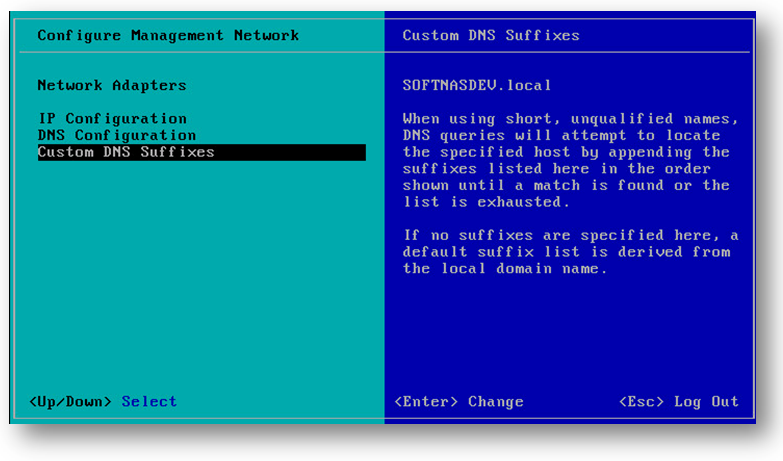Click the paragraph starting 'If no suffixes'
Screen dimensions: 783x461
[x=570, y=252]
